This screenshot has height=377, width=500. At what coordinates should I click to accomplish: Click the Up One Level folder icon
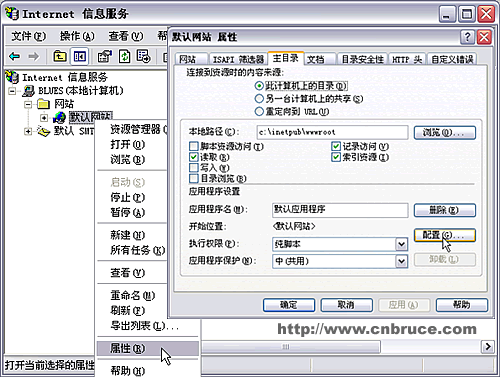[60, 56]
